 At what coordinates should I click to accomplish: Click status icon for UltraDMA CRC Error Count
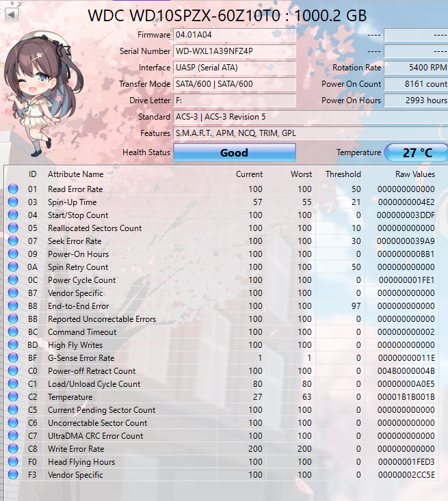13,436
